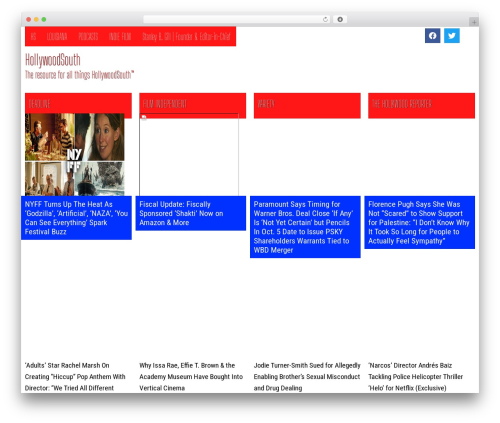Image resolution: width=500 pixels, height=423 pixels.
Task: Click the browser reload icon
Action: 325,20
